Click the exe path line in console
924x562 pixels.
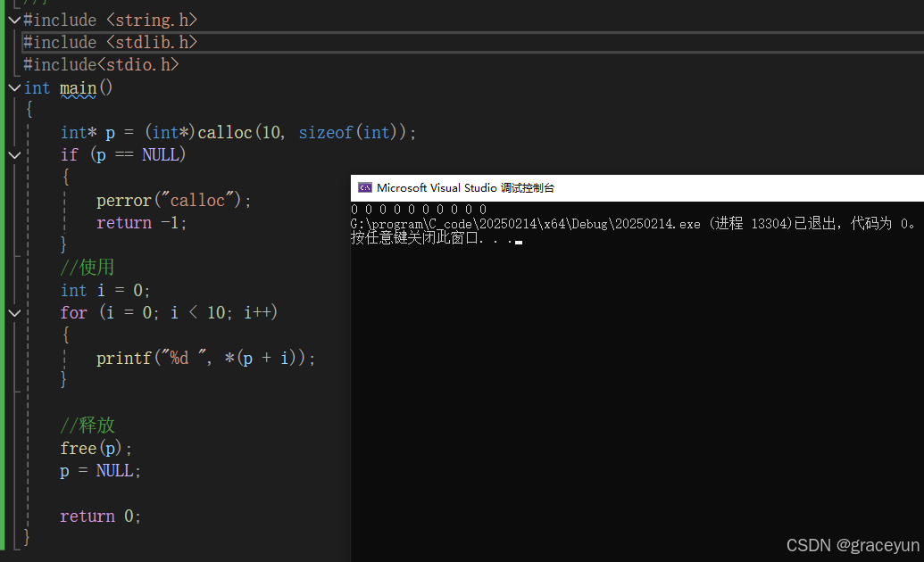coord(633,224)
